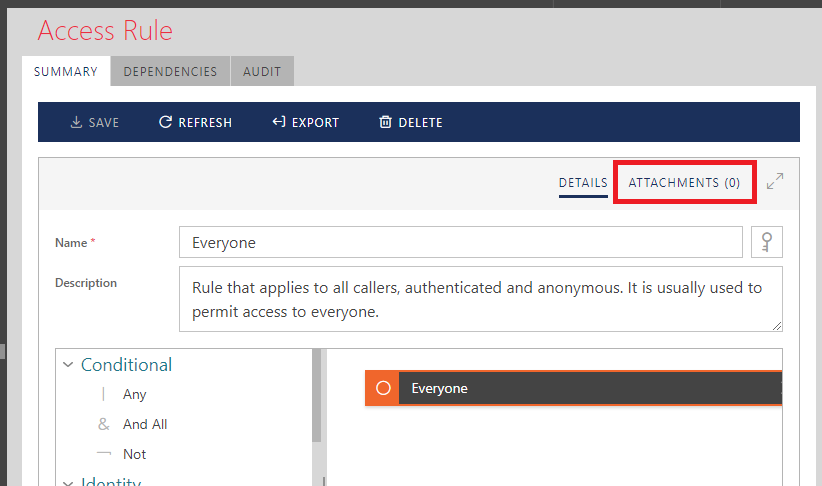The image size is (822, 486).
Task: Switch to the Dependencies tab
Action: click(x=170, y=72)
